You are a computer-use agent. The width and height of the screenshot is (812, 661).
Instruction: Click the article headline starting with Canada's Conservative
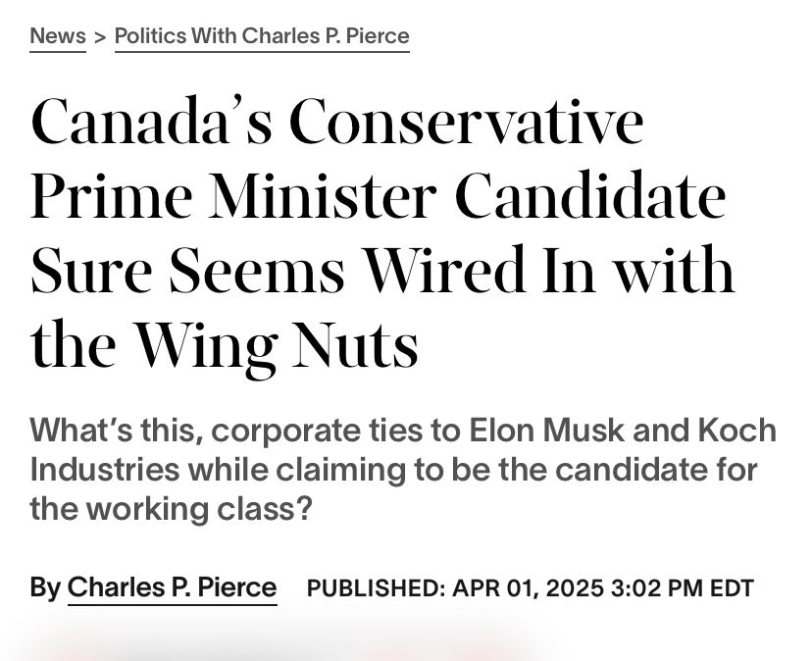(382, 233)
